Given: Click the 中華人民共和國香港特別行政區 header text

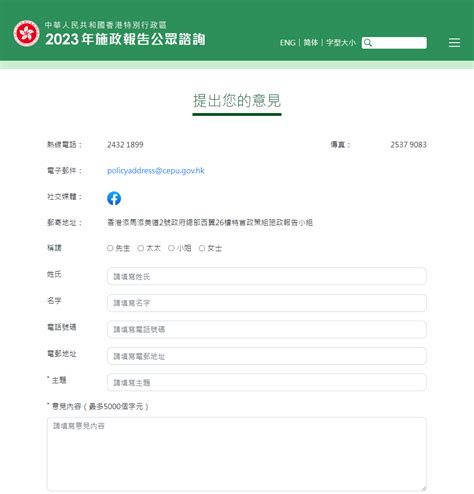Looking at the screenshot, I should (x=106, y=25).
